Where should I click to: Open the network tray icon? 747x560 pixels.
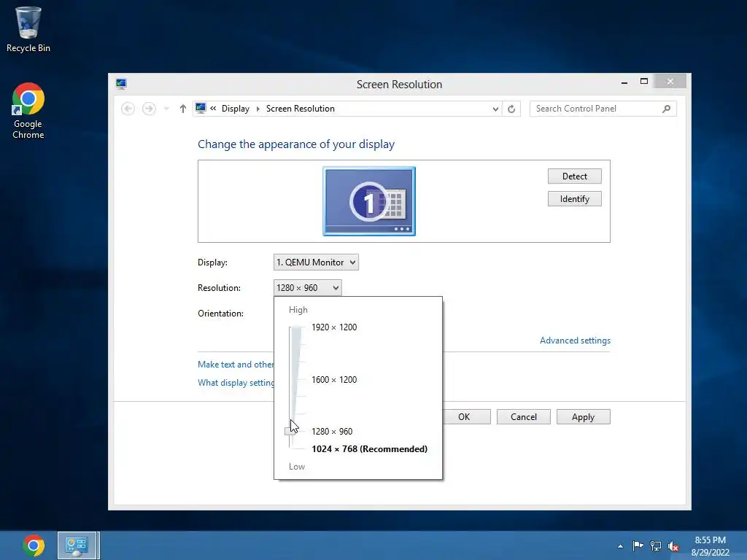click(656, 545)
